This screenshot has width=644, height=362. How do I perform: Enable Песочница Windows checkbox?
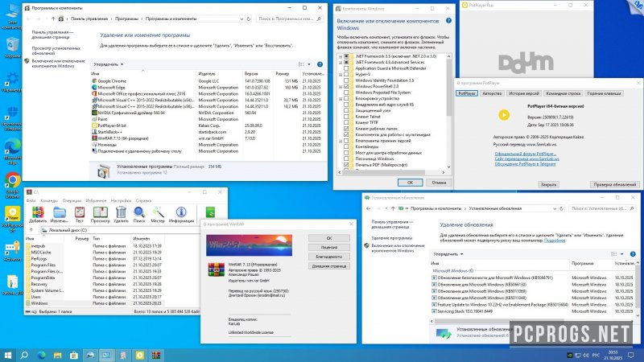pos(346,158)
